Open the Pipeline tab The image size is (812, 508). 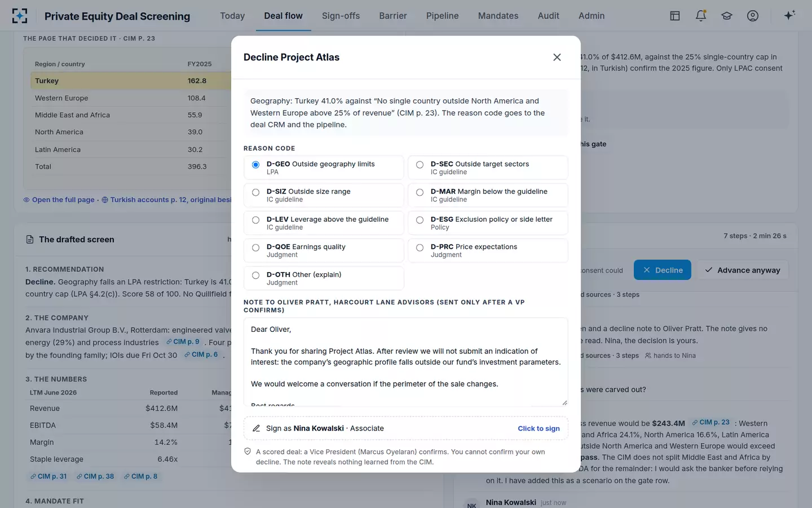click(443, 16)
